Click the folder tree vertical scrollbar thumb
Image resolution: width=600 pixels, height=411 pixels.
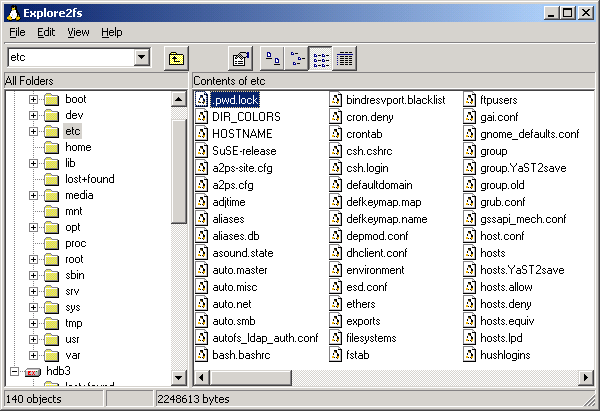pos(179,171)
